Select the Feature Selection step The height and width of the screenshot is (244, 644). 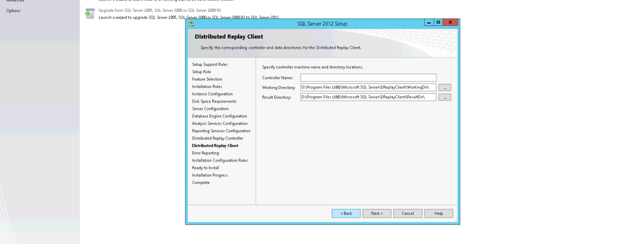[207, 79]
